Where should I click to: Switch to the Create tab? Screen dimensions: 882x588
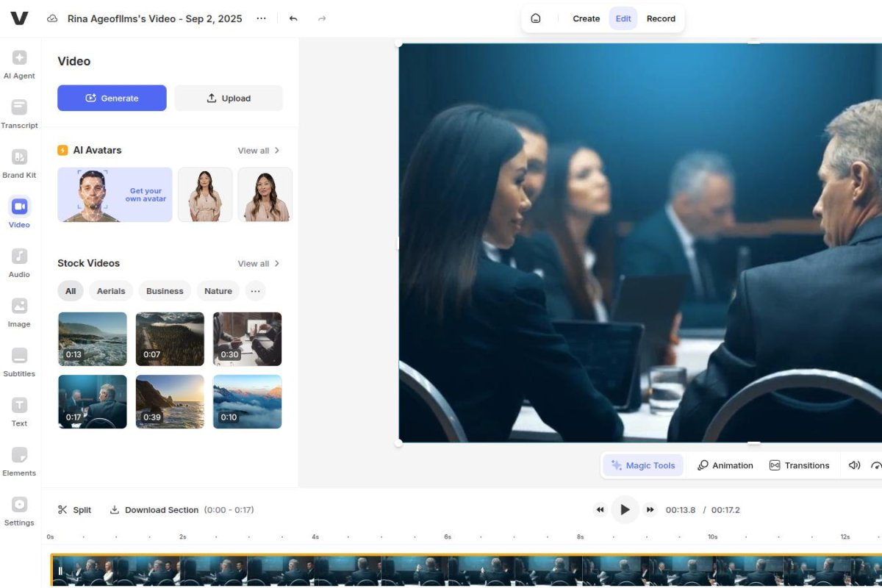point(586,18)
